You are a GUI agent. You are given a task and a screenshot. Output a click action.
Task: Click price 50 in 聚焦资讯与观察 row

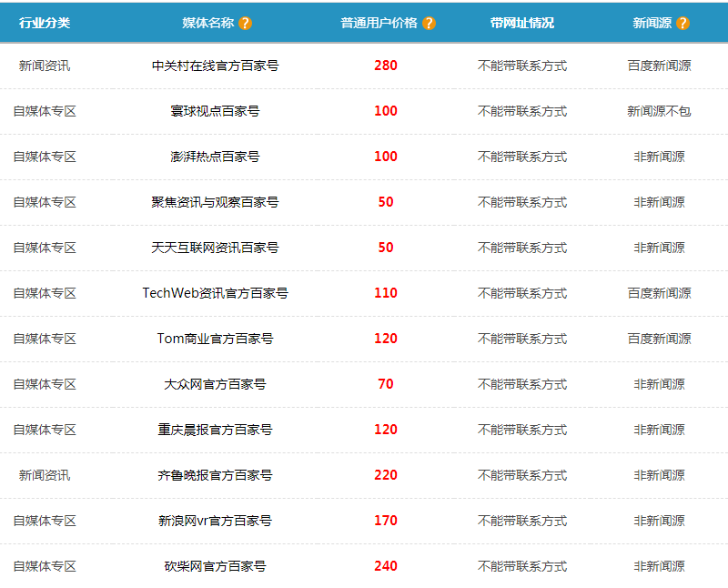[x=386, y=202]
